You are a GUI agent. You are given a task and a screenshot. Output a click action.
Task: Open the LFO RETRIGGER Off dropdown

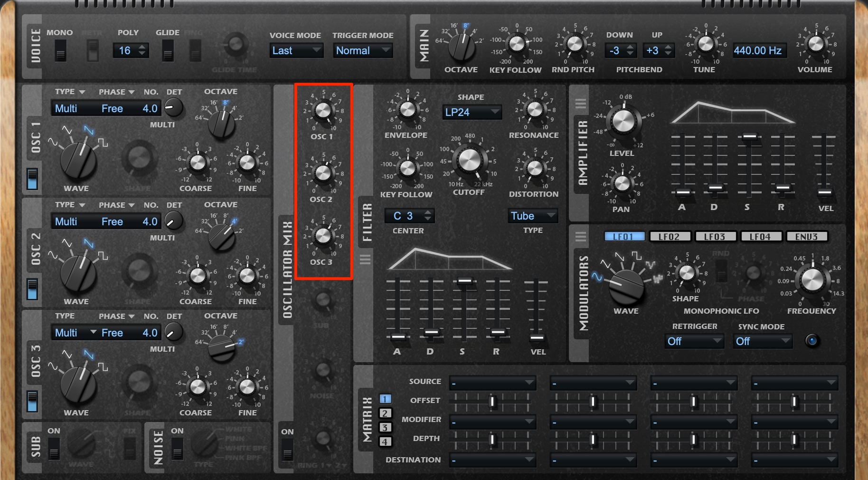click(694, 341)
